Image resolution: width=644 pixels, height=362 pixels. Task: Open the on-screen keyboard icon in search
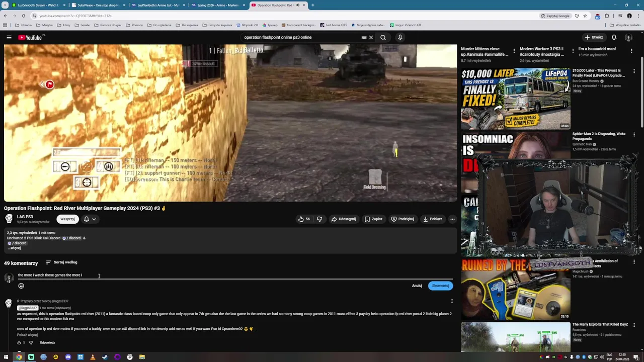[364, 37]
